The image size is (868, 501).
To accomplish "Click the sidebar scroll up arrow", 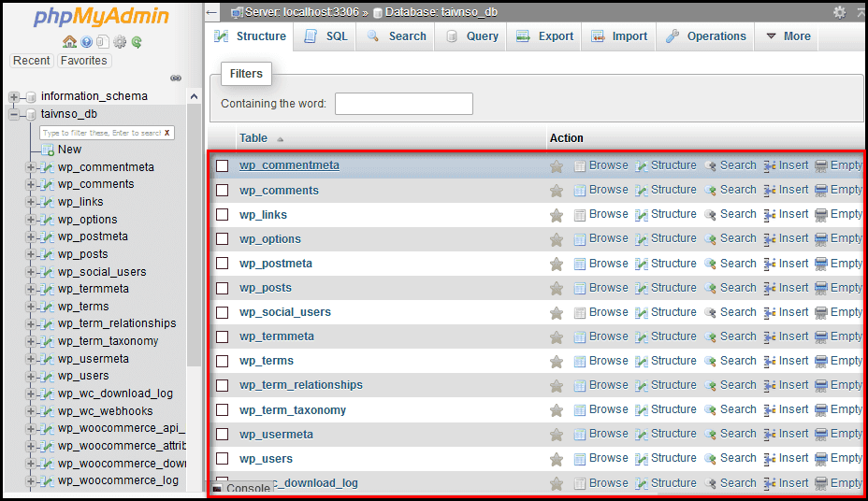I will pyautogui.click(x=194, y=97).
